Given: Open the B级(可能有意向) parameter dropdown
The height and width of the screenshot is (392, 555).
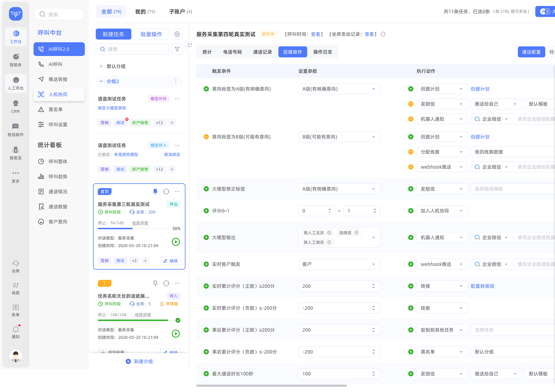Looking at the screenshot, I should pos(339,136).
